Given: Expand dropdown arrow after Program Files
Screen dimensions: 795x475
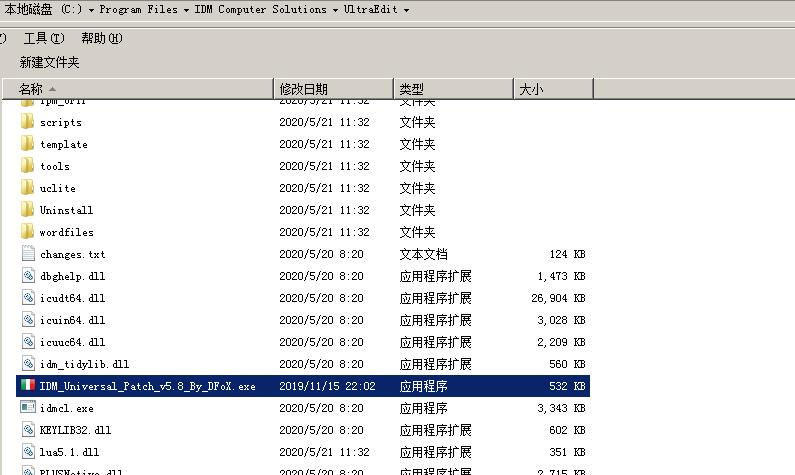Looking at the screenshot, I should 186,10.
